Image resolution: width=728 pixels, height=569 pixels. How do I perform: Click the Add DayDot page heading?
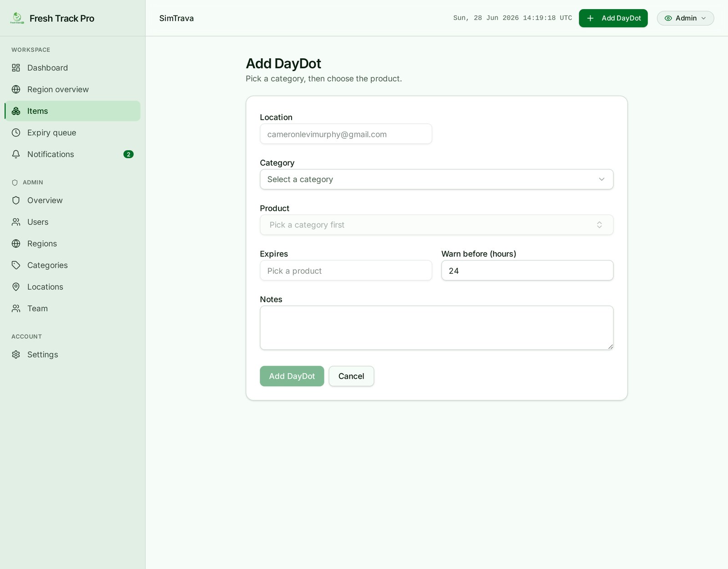pos(283,63)
